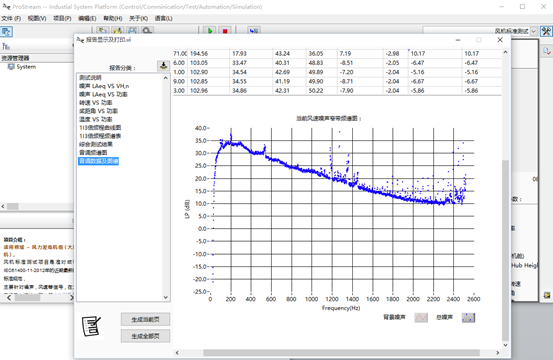The image size is (553, 360).
Task: Open the 风机标准测试 dropdown arrow
Action: (x=534, y=31)
